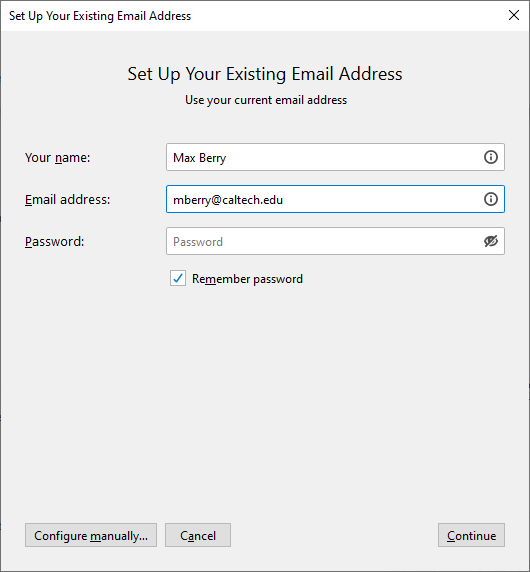Open the Configure manually… settings
Image resolution: width=530 pixels, height=572 pixels.
[91, 535]
